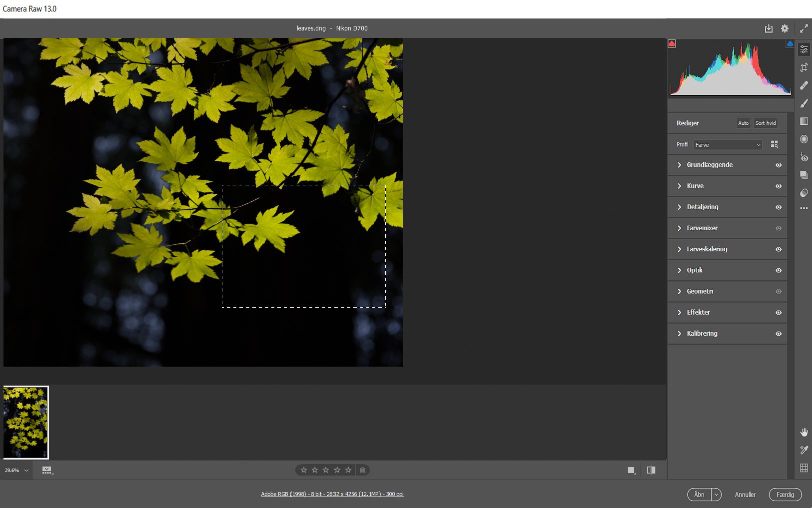This screenshot has height=508, width=812.
Task: Open Camera Raw preferences gear
Action: coord(785,28)
